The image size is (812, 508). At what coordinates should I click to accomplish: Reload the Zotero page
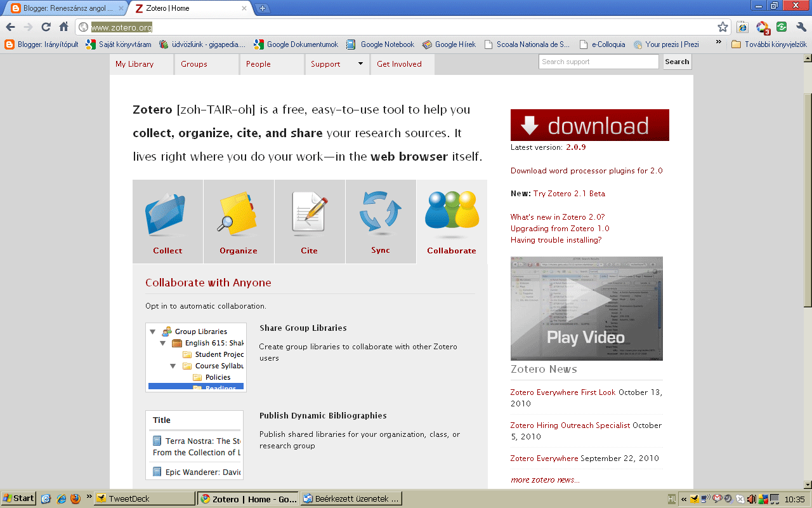pos(46,27)
